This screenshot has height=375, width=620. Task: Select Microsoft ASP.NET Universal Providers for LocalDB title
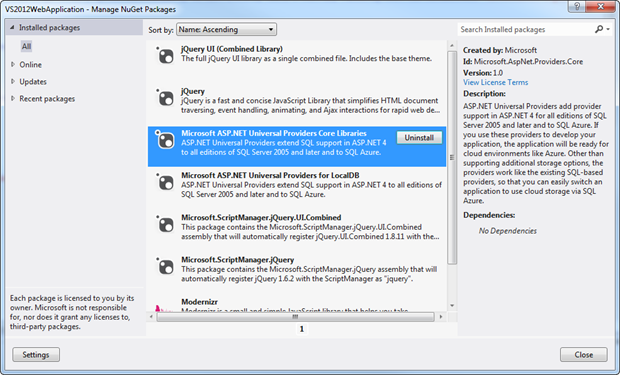270,175
